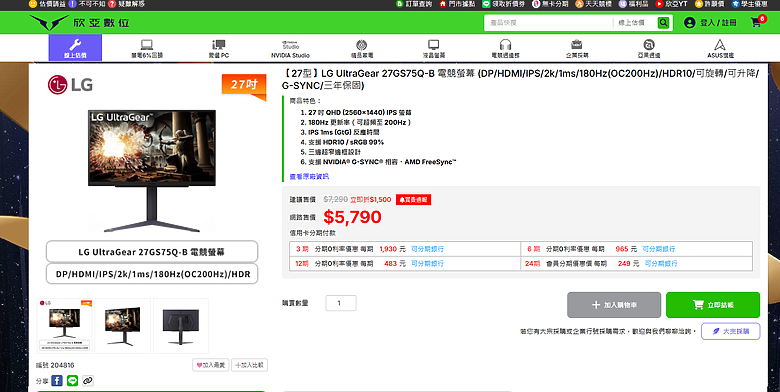
Task: Click 可分期銀行 link for 12期 row
Action: [427, 264]
